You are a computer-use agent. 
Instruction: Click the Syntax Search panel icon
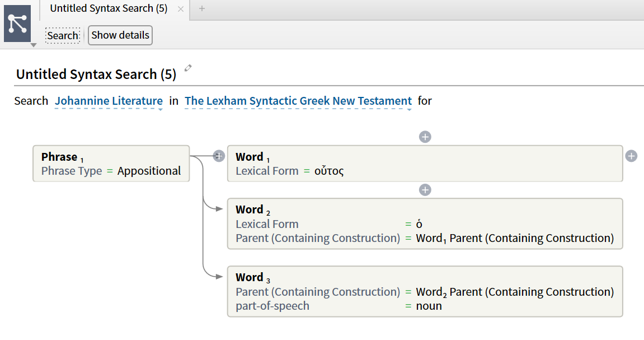pos(17,24)
